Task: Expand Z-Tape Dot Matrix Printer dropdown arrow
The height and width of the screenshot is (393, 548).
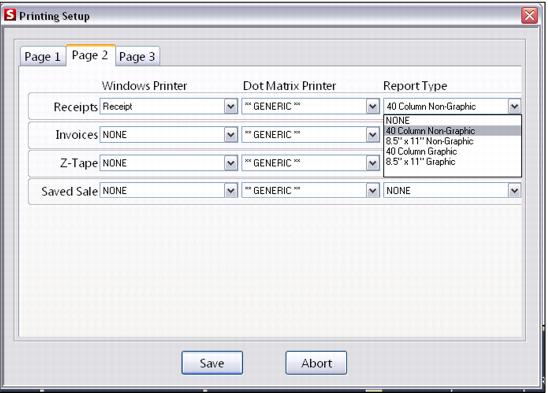Action: click(x=373, y=163)
